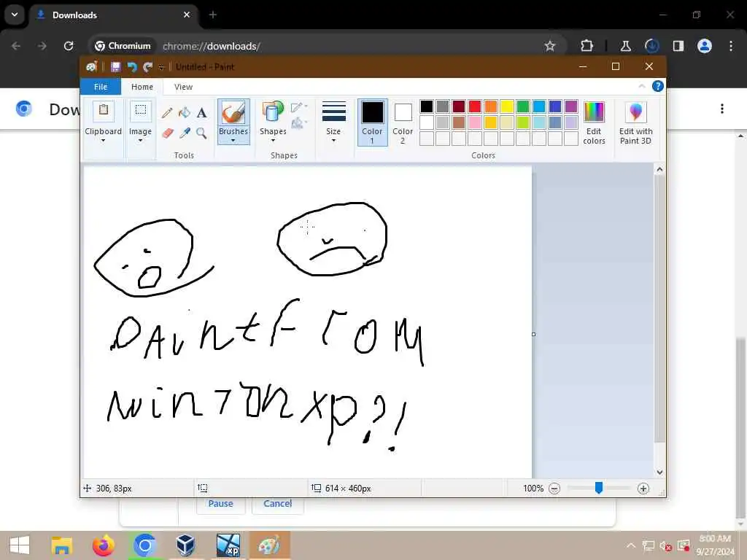Select the Magnifier tool
The width and height of the screenshot is (747, 560).
point(201,133)
